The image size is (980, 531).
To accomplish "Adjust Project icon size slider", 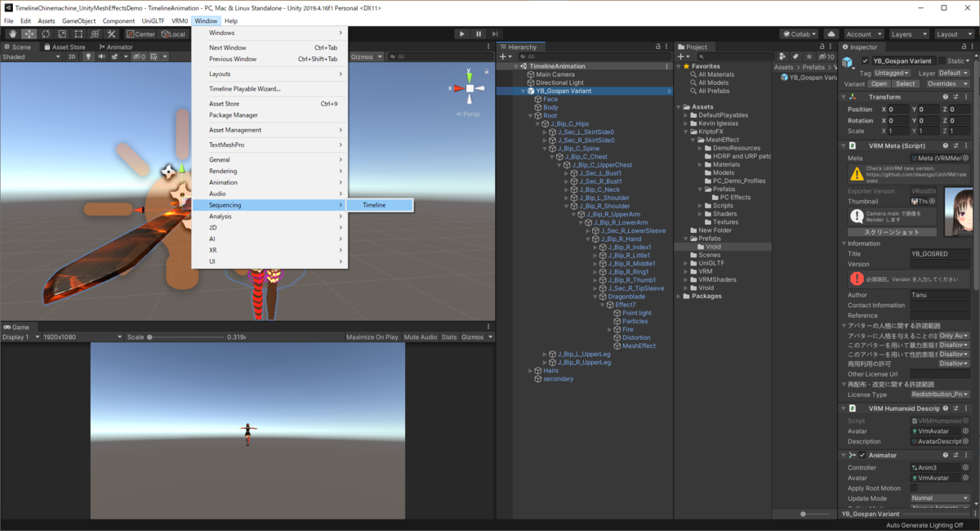I will (815, 514).
